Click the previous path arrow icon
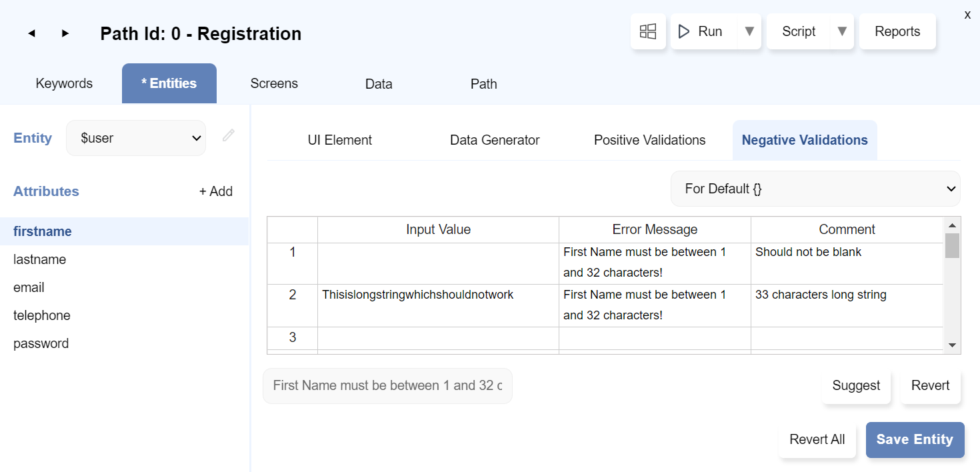 coord(31,33)
